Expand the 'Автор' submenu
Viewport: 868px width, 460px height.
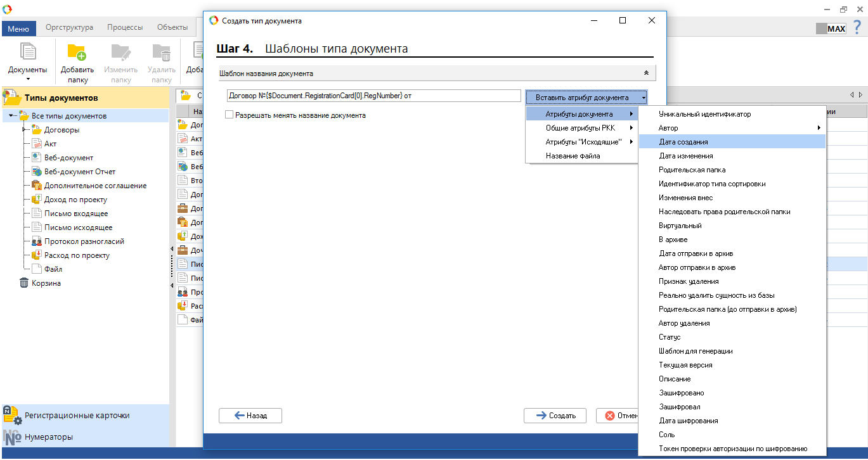point(732,128)
